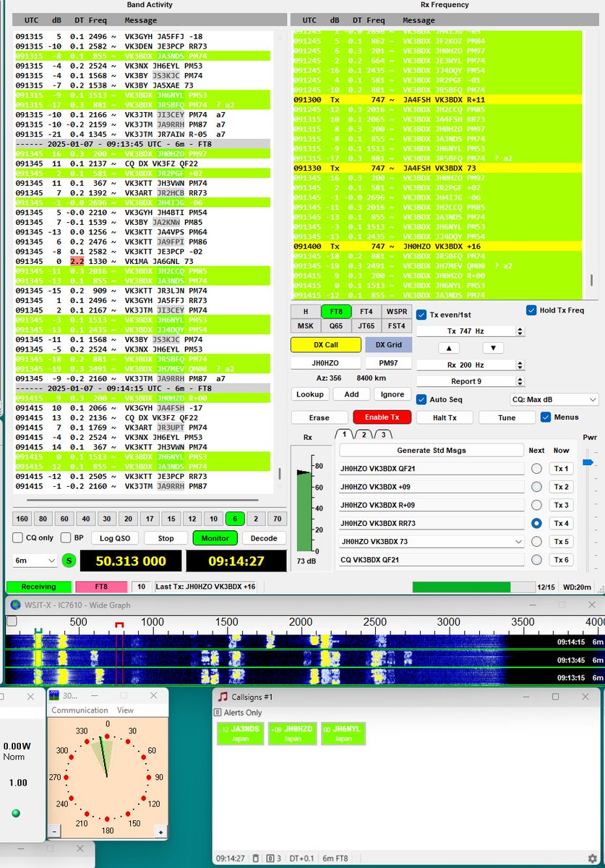Click the down arrow button under Tx frequency
605x868 pixels.
tap(492, 348)
